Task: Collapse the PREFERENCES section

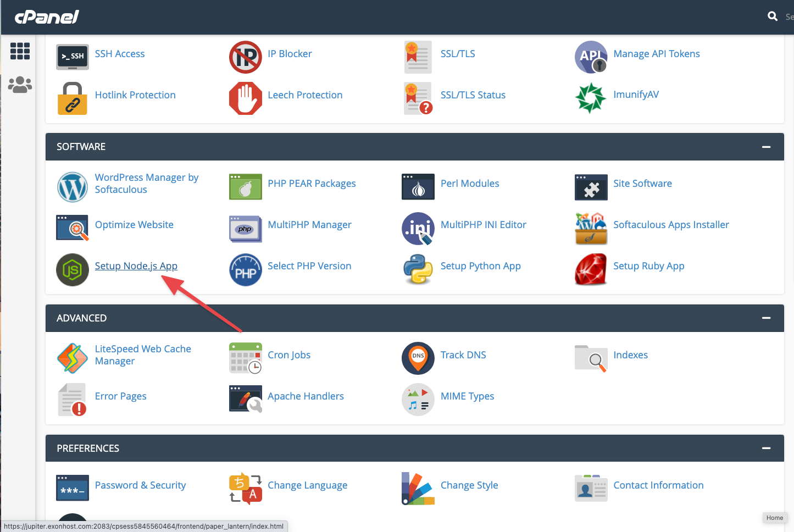Action: click(x=767, y=448)
